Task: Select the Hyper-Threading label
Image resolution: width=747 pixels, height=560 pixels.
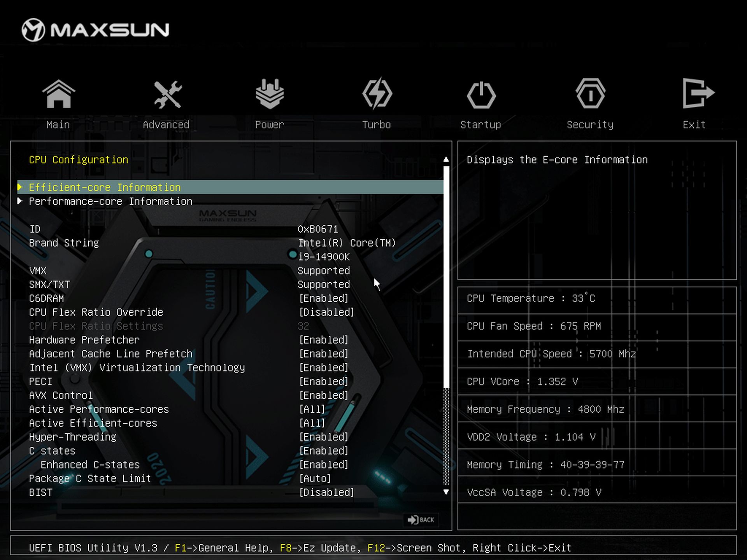Action: pyautogui.click(x=73, y=437)
